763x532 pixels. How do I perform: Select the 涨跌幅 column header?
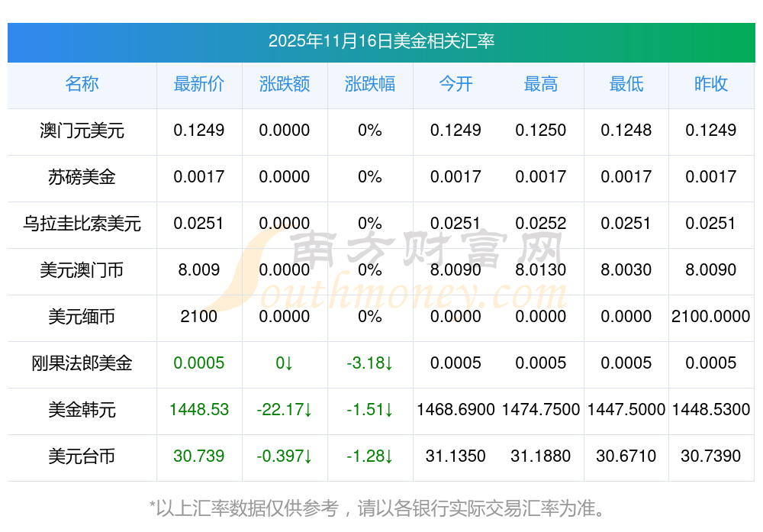[x=369, y=84]
